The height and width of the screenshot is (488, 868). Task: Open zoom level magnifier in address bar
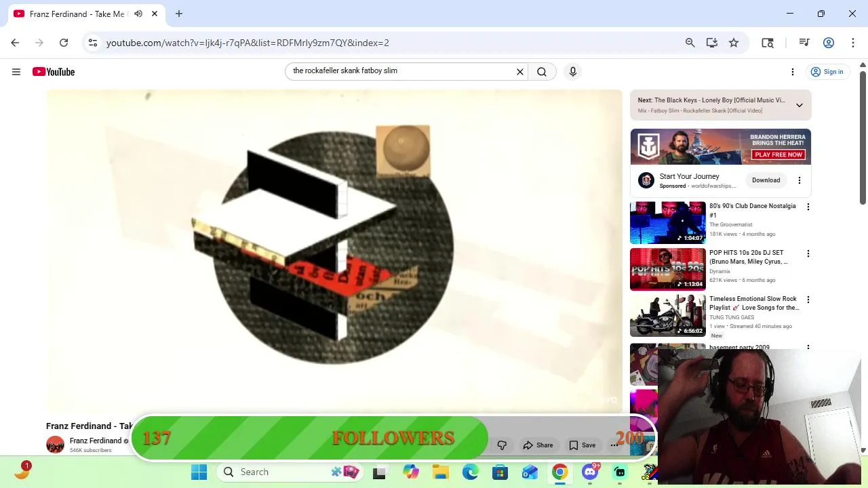pyautogui.click(x=690, y=43)
